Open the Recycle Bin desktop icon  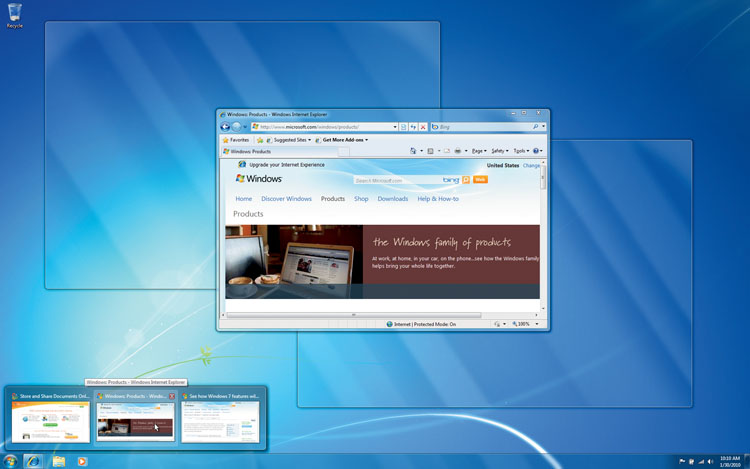[x=14, y=16]
